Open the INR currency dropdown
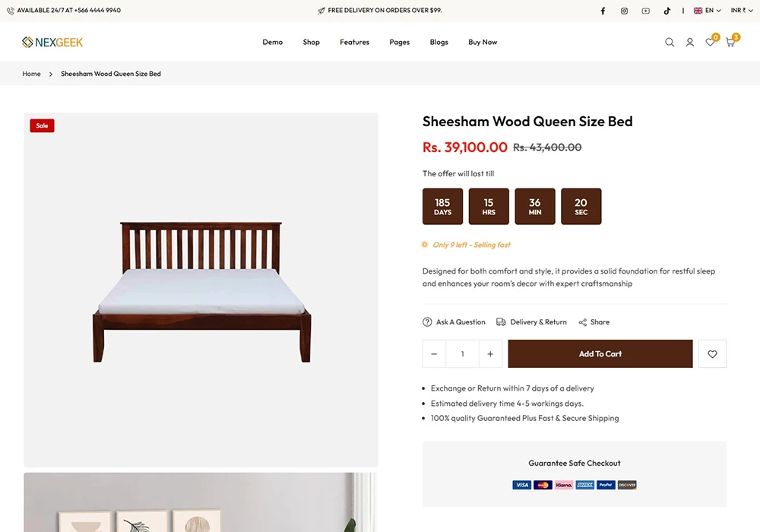Viewport: 760px width, 532px height. coord(738,10)
